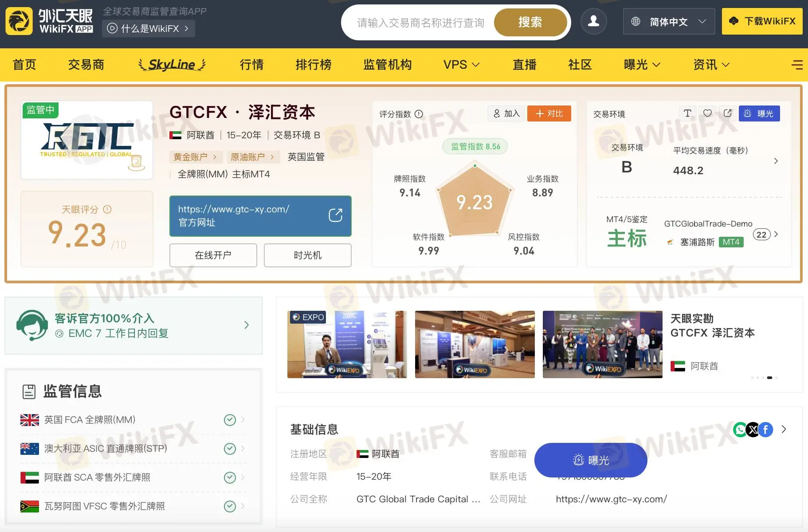Viewport: 808px width, 532px height.
Task: Click the WhatsApp contact icon
Action: pos(740,429)
